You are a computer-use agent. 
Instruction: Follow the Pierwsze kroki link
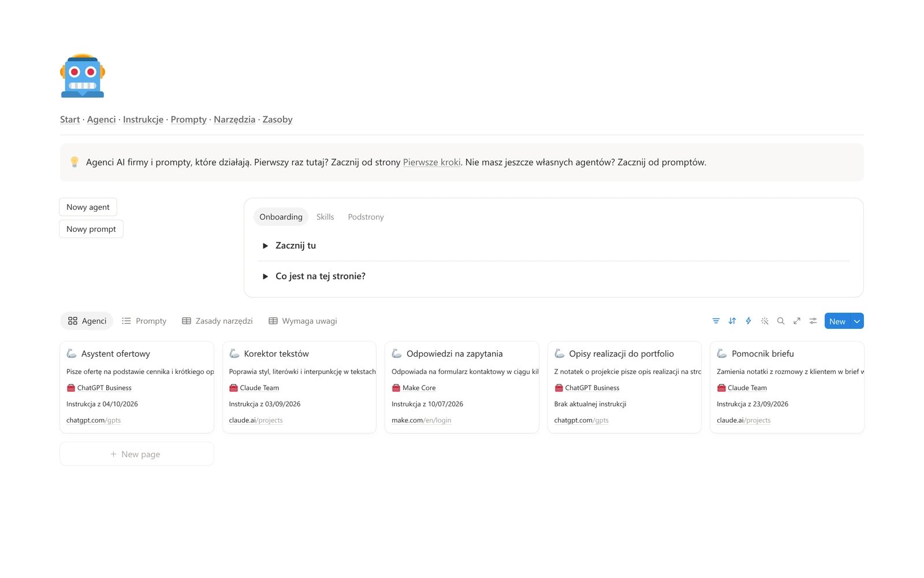pos(432,162)
